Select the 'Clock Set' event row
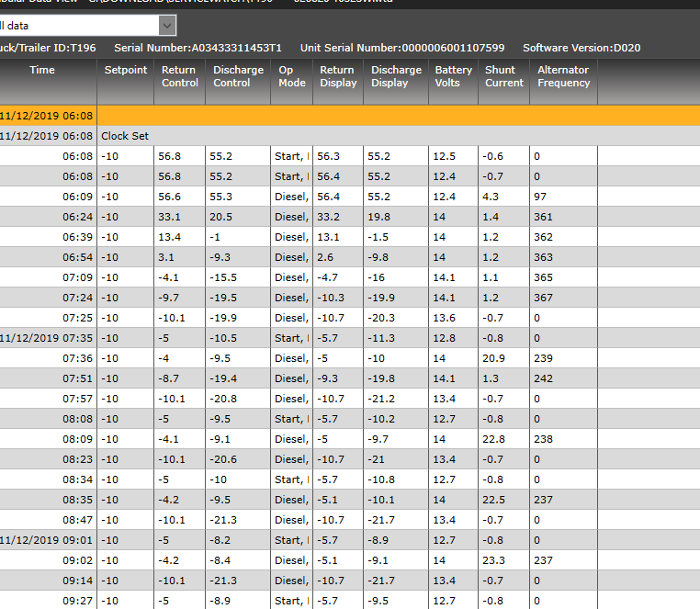 (350, 136)
